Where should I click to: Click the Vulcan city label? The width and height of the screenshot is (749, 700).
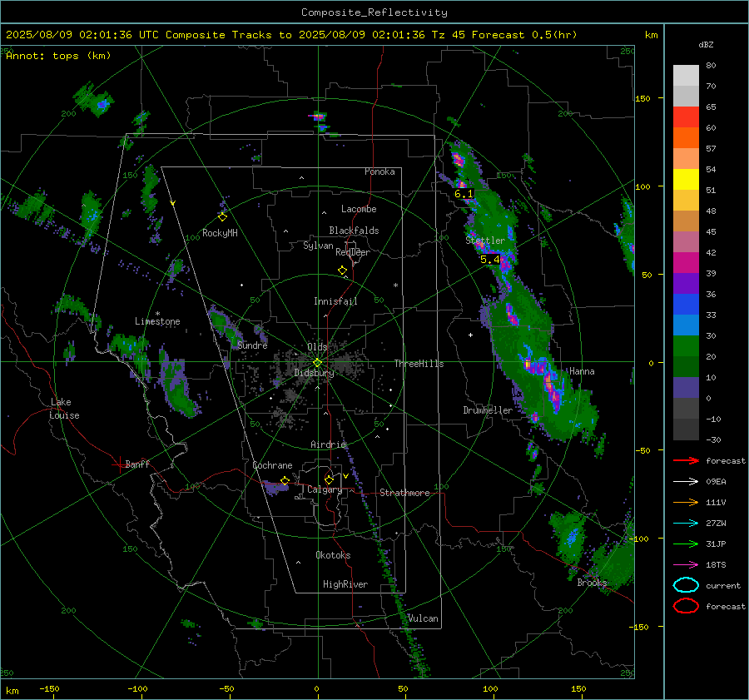tap(423, 618)
